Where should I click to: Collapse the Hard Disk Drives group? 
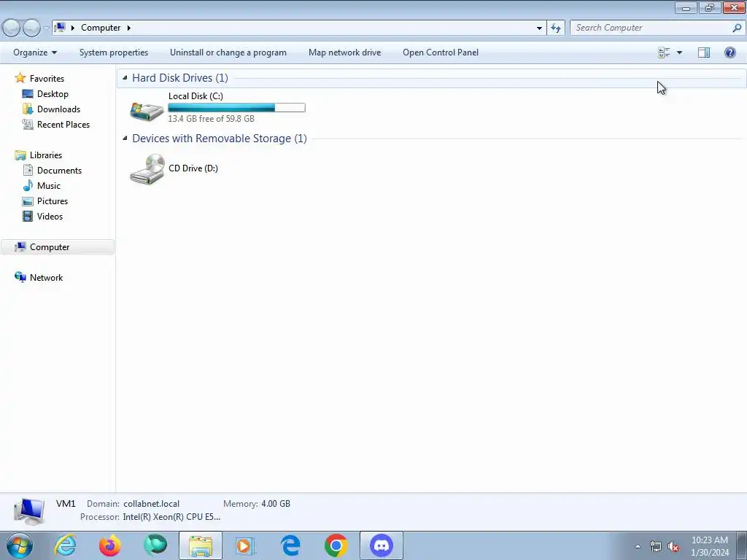(x=125, y=77)
